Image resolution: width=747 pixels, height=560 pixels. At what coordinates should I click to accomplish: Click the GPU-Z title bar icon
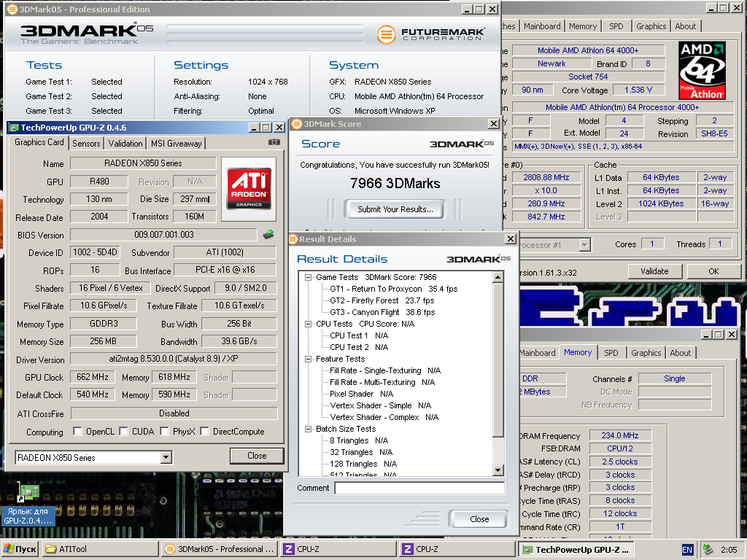coord(15,128)
